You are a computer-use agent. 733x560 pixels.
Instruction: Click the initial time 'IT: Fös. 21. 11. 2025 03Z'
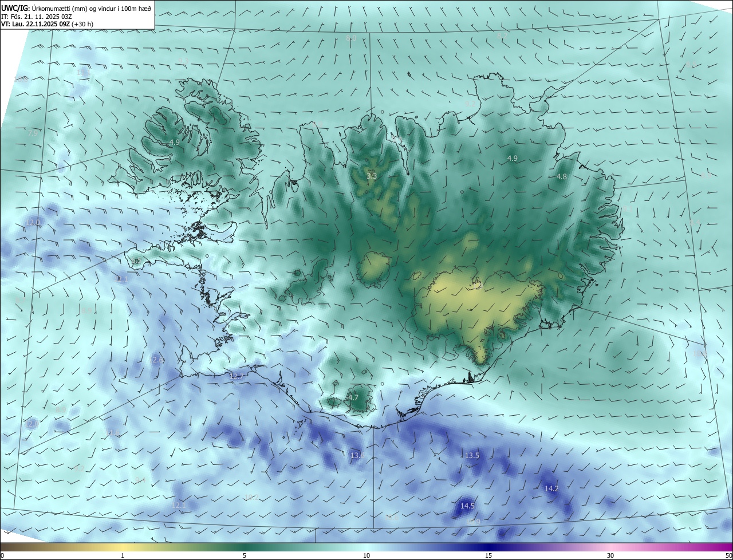[x=36, y=16]
